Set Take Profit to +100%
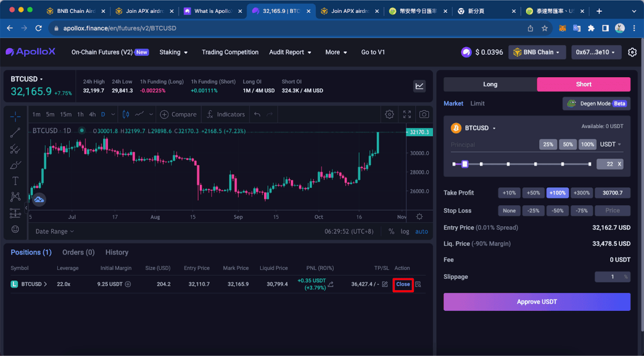The width and height of the screenshot is (644, 356). (558, 193)
